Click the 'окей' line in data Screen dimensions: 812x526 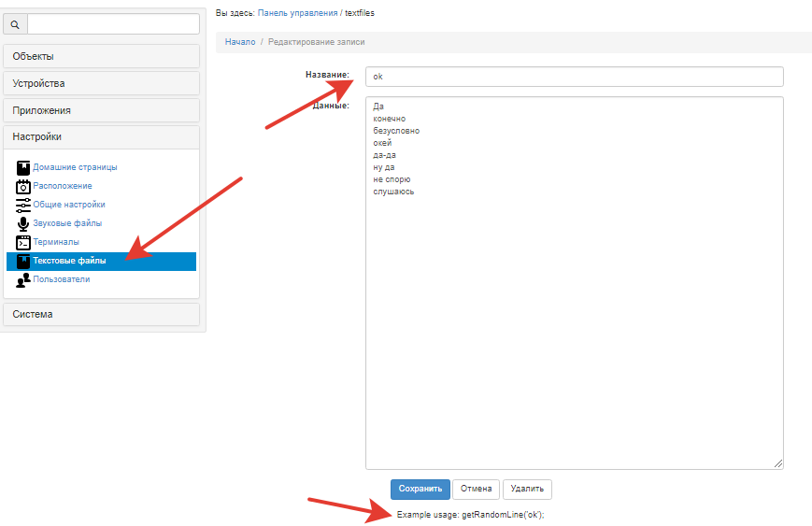382,143
